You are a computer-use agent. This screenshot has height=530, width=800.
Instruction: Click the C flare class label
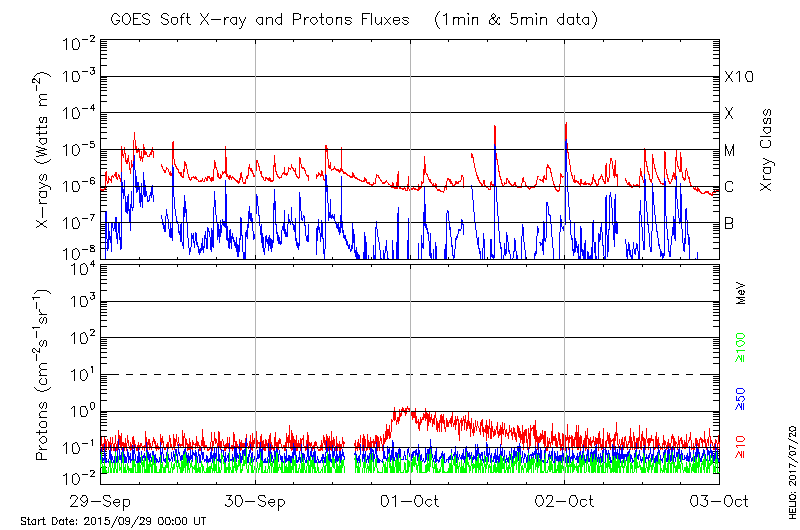pyautogui.click(x=729, y=187)
